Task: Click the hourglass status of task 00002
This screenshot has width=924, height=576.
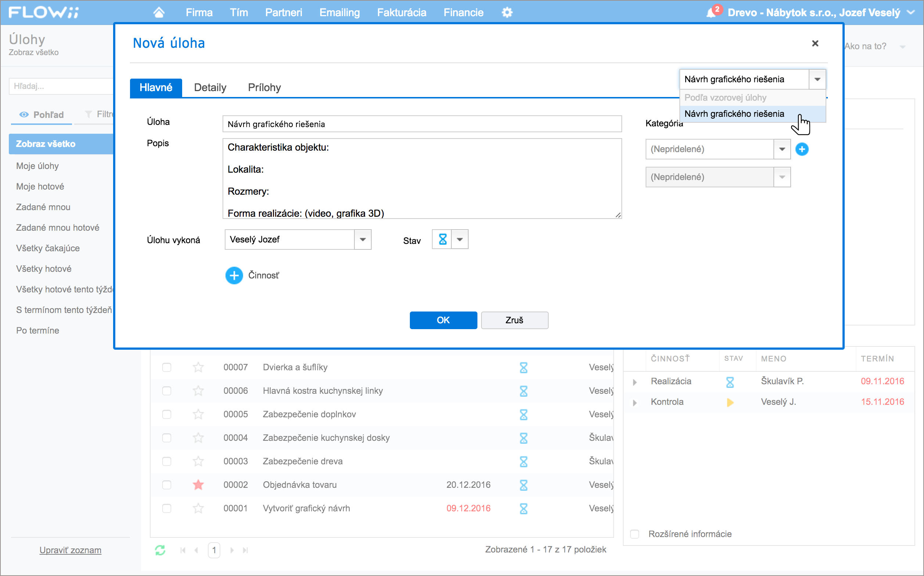Action: click(523, 485)
